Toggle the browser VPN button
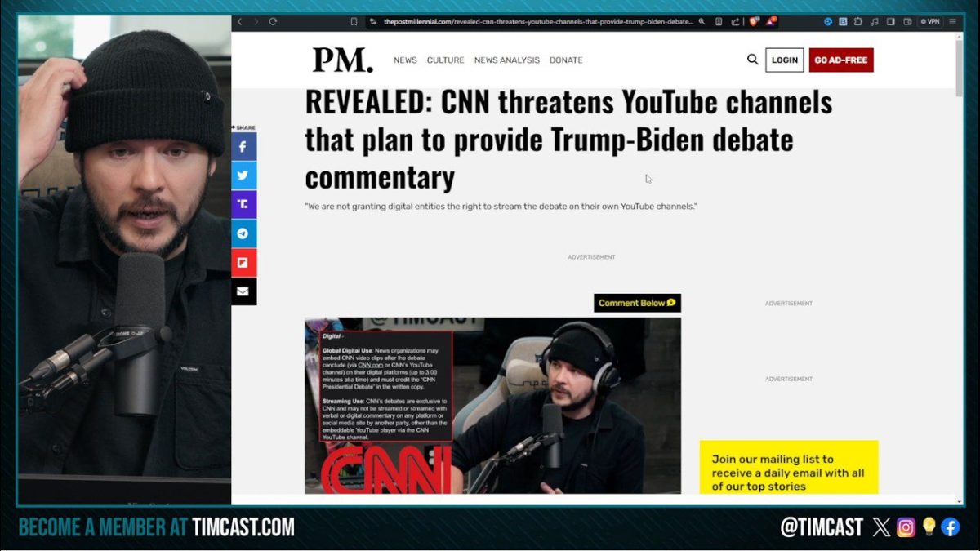980x551 pixels. [929, 21]
